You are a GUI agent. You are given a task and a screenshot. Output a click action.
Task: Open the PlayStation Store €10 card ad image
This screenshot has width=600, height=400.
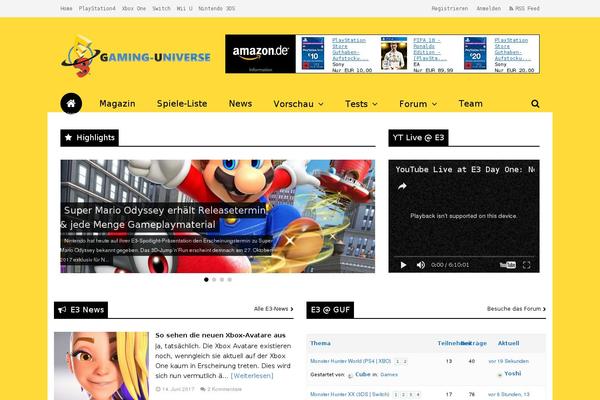313,53
